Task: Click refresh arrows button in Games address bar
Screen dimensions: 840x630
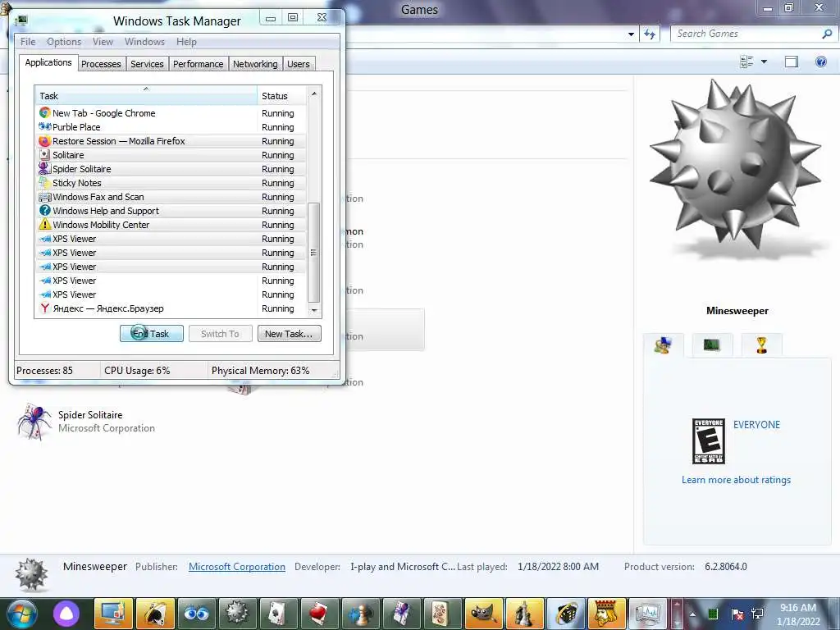Action: click(650, 34)
